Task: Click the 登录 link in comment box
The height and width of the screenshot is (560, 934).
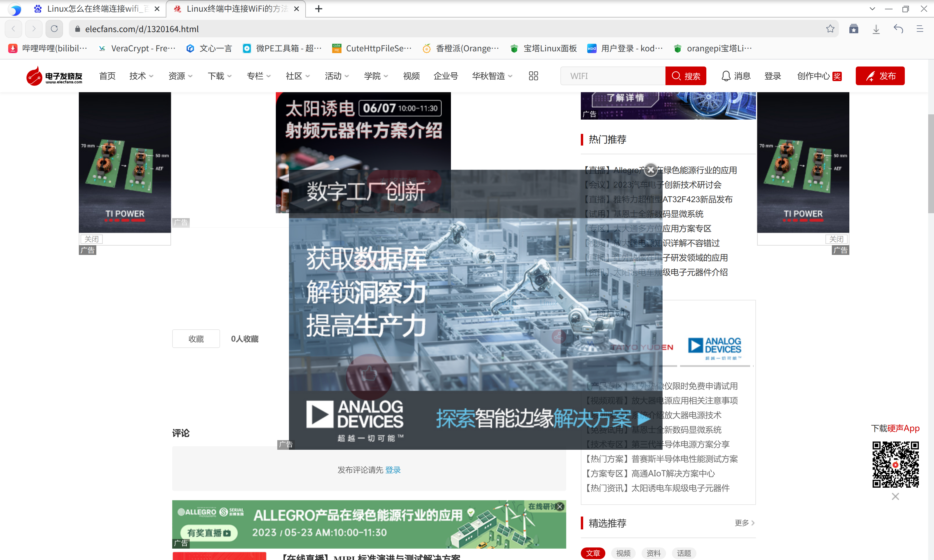Action: point(393,470)
